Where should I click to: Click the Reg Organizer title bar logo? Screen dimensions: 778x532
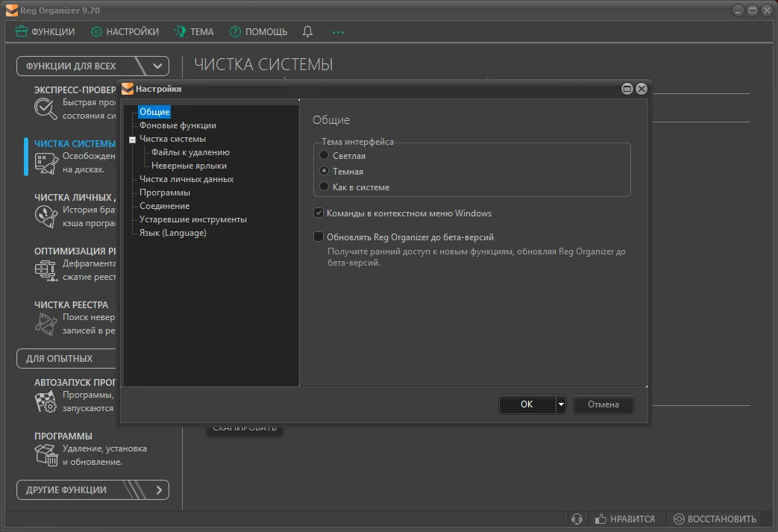pos(12,10)
